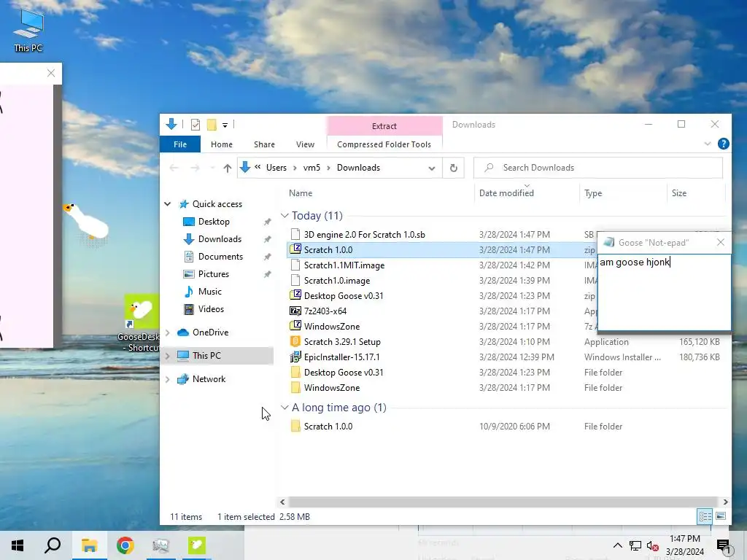747x560 pixels.
Task: Switch to the Home ribbon tab
Action: [222, 144]
